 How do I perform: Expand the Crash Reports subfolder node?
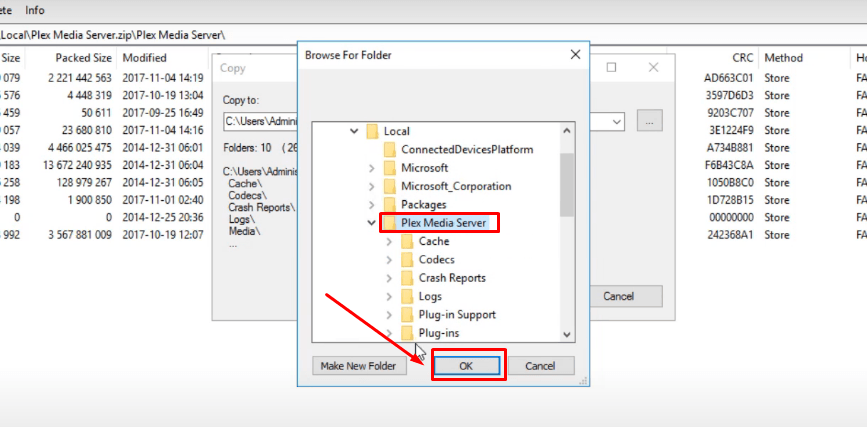(x=389, y=278)
